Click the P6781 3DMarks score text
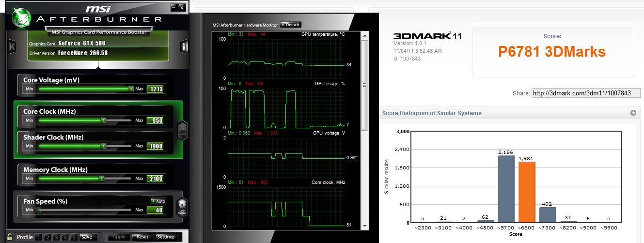Screen dimensions: 644x243 552,51
